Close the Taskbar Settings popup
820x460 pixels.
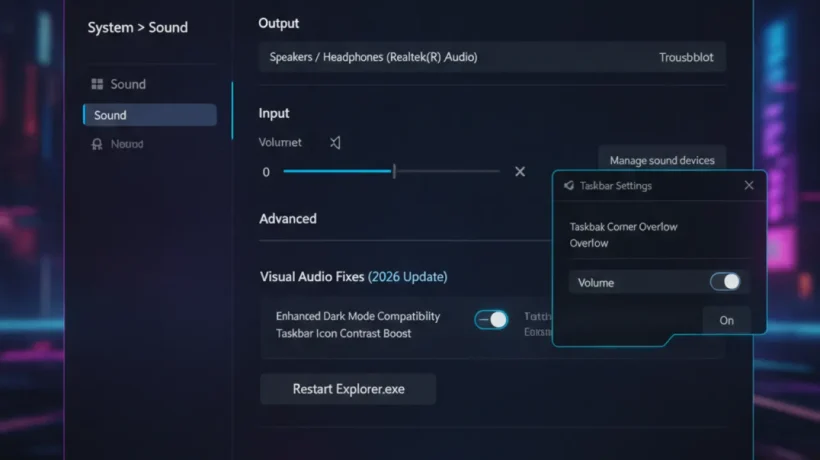pyautogui.click(x=749, y=185)
